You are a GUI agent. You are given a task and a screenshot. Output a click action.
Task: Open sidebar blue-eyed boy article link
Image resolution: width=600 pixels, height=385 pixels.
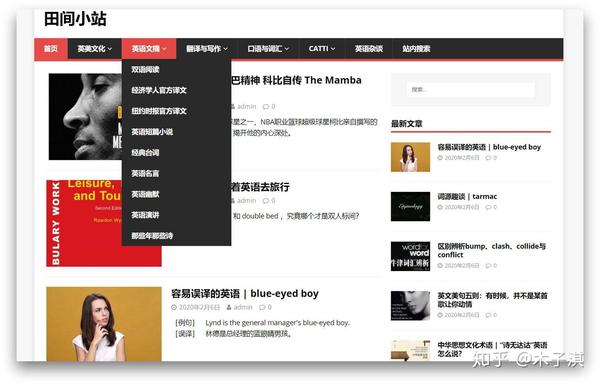[x=489, y=147]
